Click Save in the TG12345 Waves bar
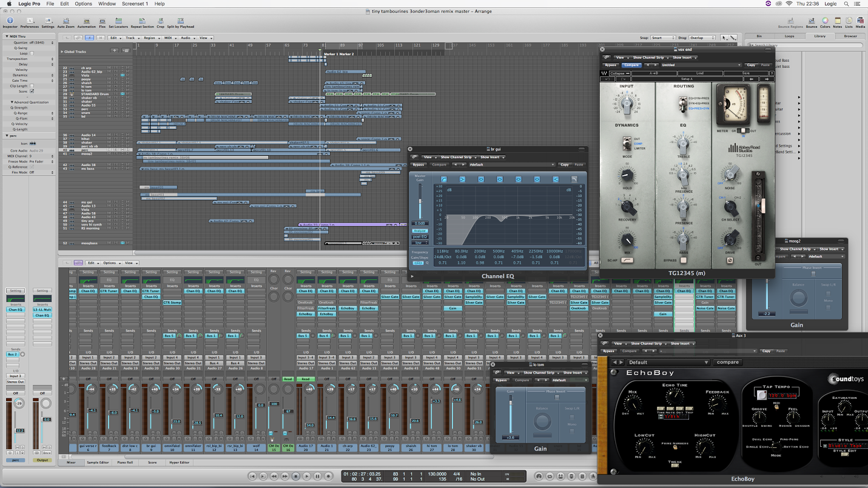The image size is (868, 488). [x=746, y=73]
